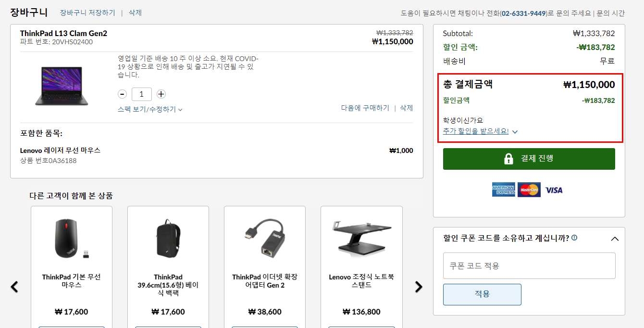Image resolution: width=644 pixels, height=328 pixels.
Task: Click 상품 번호0A36188 text
Action: tap(48, 161)
